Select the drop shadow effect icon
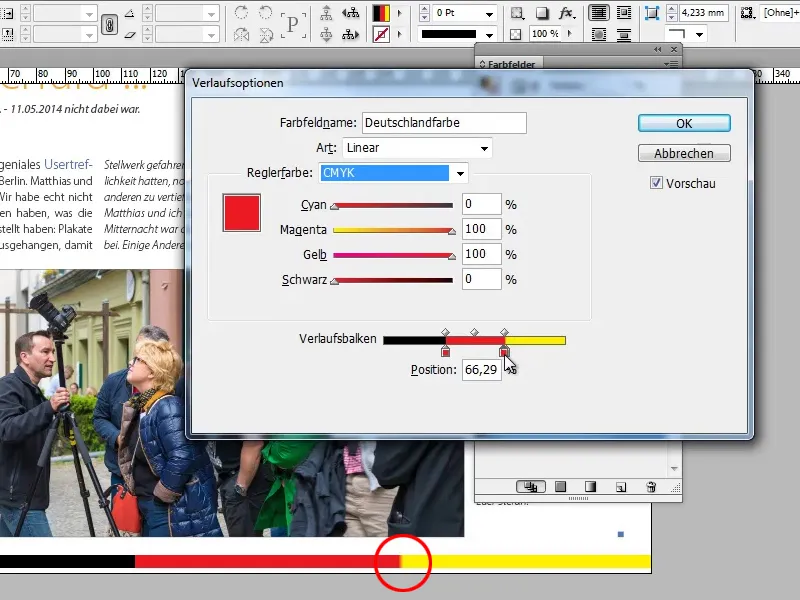 pos(542,12)
